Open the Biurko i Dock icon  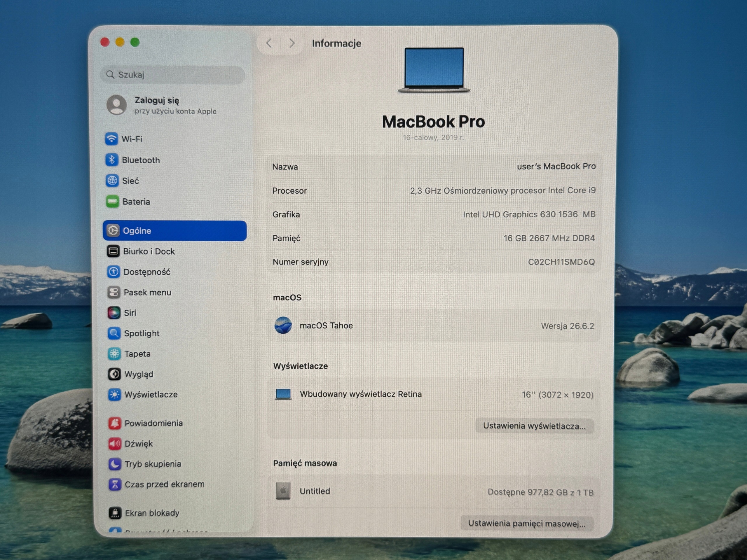click(113, 251)
